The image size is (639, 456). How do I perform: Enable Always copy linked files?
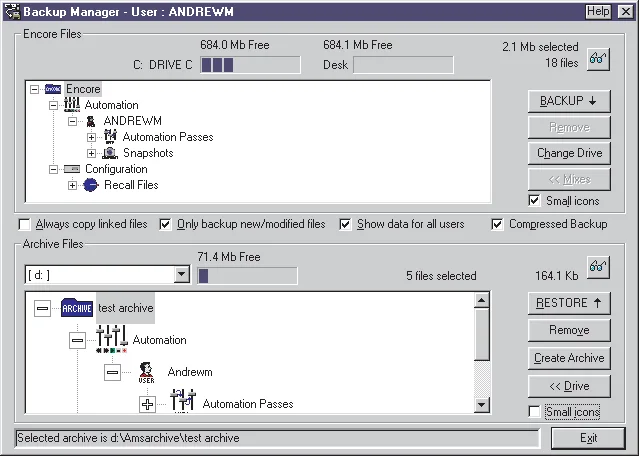(24, 225)
